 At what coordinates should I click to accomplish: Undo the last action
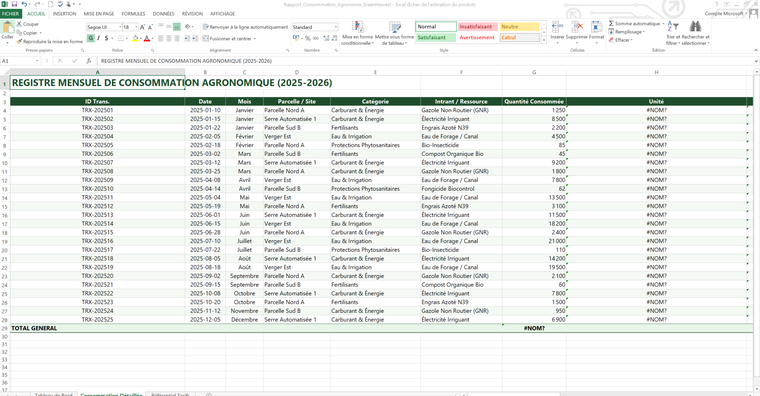(24, 4)
